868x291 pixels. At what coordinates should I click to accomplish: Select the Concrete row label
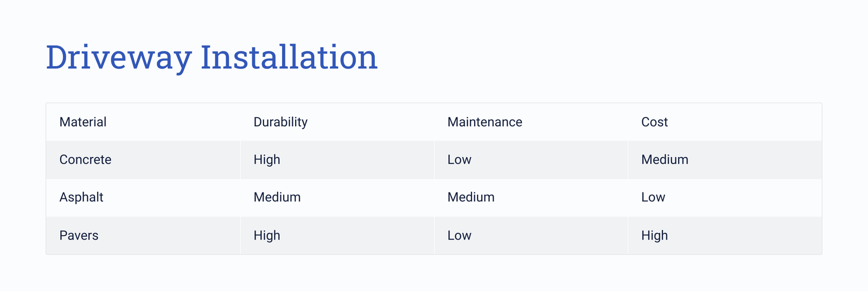pyautogui.click(x=143, y=160)
